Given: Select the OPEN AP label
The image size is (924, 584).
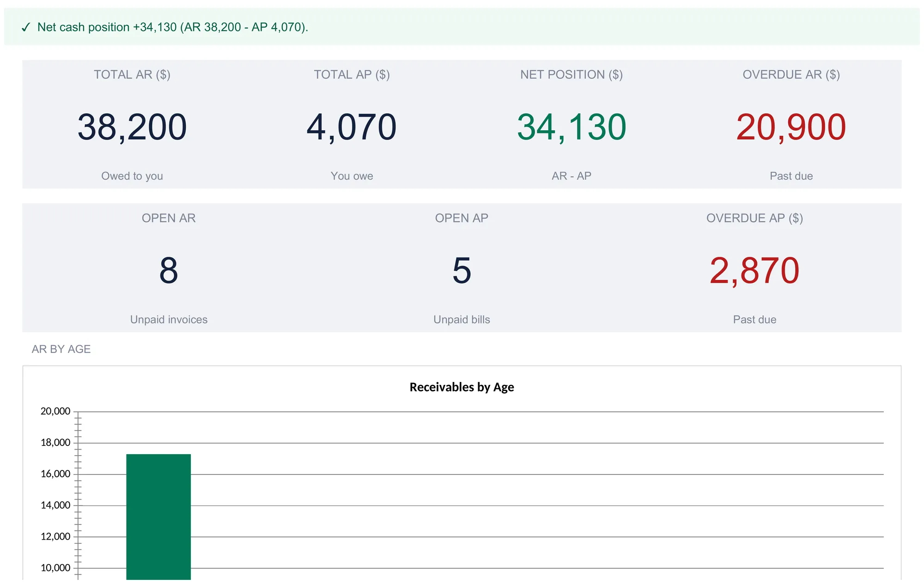Looking at the screenshot, I should (x=462, y=218).
